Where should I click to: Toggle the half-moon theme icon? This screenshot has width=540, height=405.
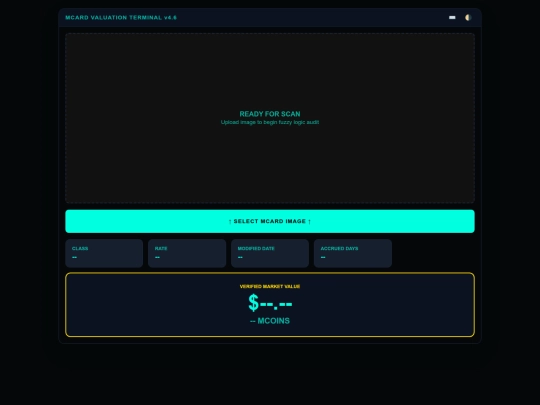pos(468,18)
